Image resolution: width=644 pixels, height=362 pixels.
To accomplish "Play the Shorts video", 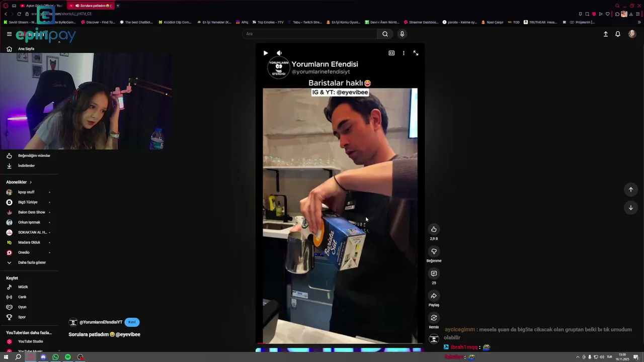I will (x=266, y=53).
